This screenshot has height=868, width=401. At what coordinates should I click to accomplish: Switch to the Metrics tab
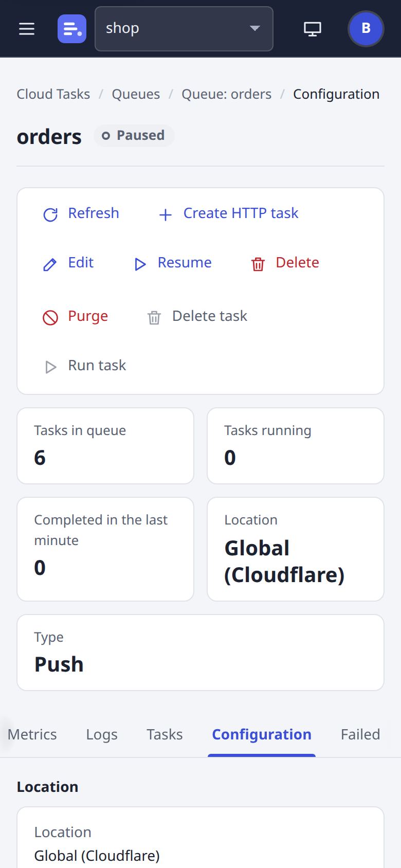point(32,734)
